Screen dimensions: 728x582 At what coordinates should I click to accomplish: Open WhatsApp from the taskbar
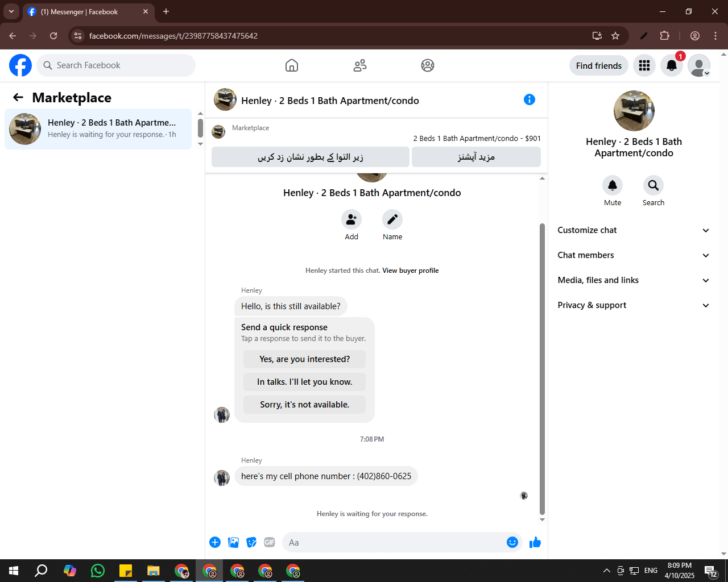point(98,571)
